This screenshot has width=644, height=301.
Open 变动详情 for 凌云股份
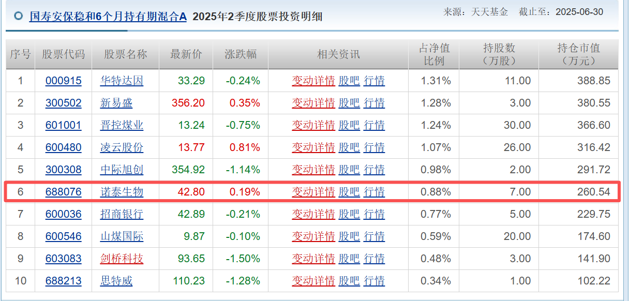(x=313, y=147)
